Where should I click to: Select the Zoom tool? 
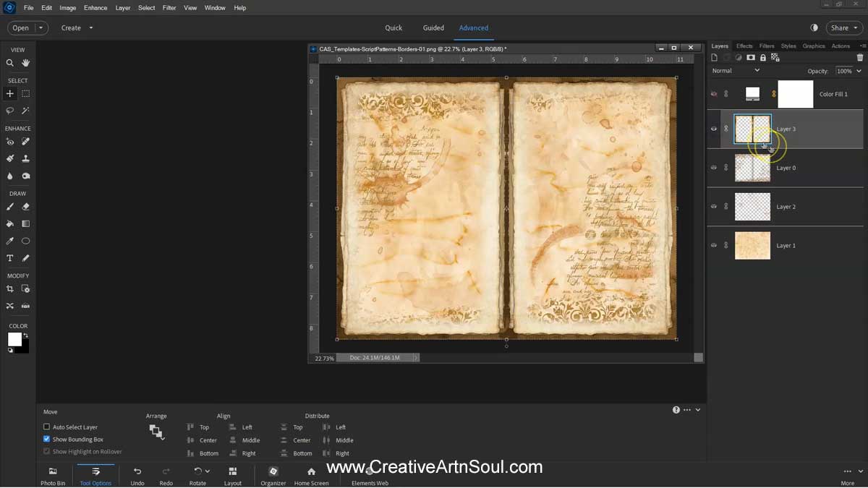(x=9, y=63)
